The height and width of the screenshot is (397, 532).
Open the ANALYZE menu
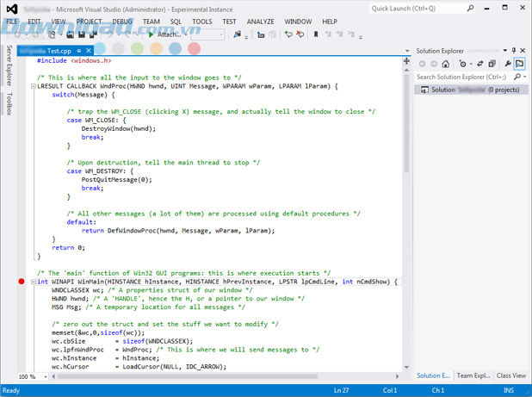click(260, 22)
